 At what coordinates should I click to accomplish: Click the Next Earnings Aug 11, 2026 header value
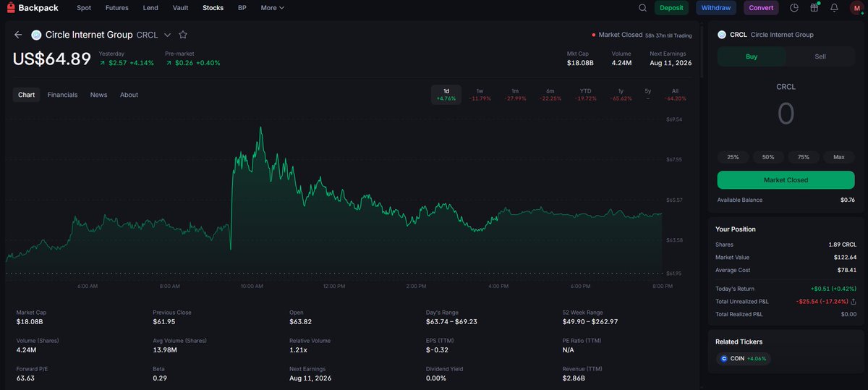(671, 63)
